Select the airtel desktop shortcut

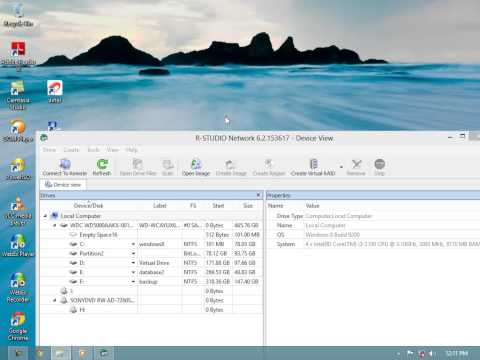tap(55, 92)
